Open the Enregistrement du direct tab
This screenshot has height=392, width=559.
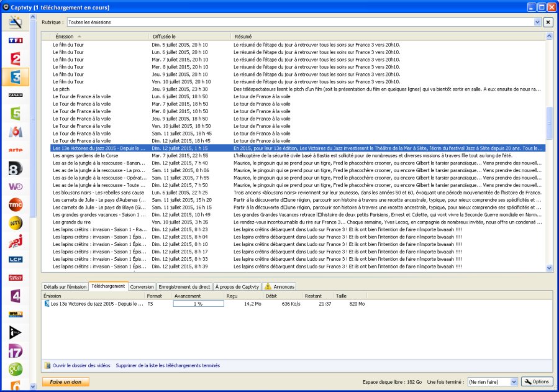184,286
